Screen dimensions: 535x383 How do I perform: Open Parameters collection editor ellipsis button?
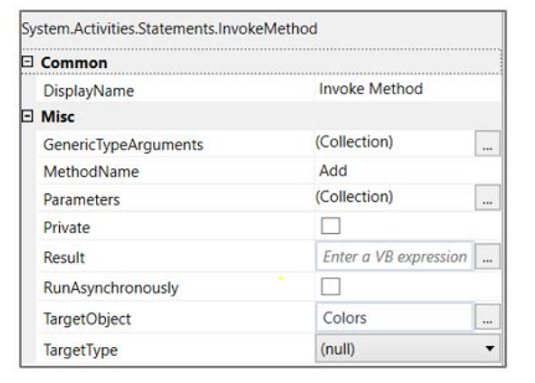coord(488,198)
